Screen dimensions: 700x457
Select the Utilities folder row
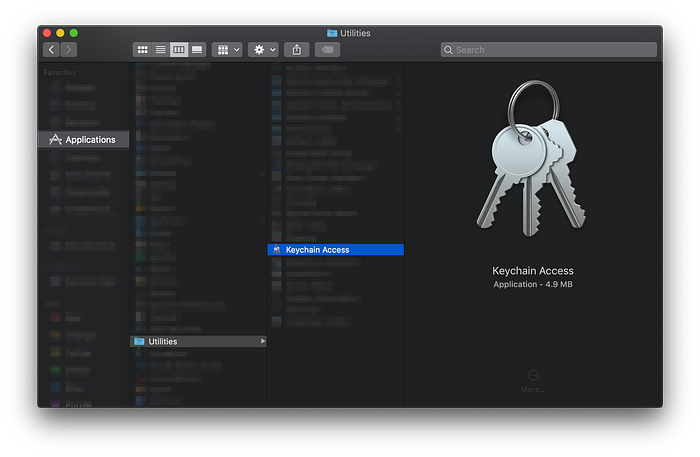[198, 341]
